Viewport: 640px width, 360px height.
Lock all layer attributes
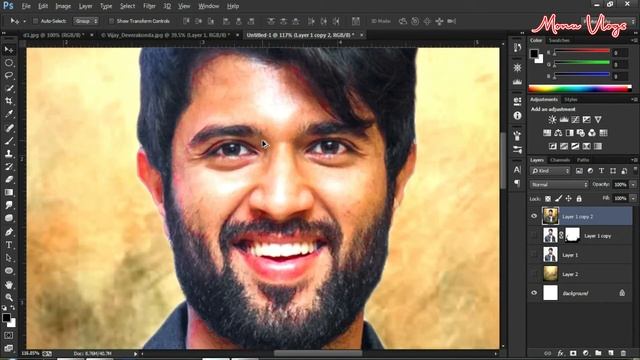[579, 199]
